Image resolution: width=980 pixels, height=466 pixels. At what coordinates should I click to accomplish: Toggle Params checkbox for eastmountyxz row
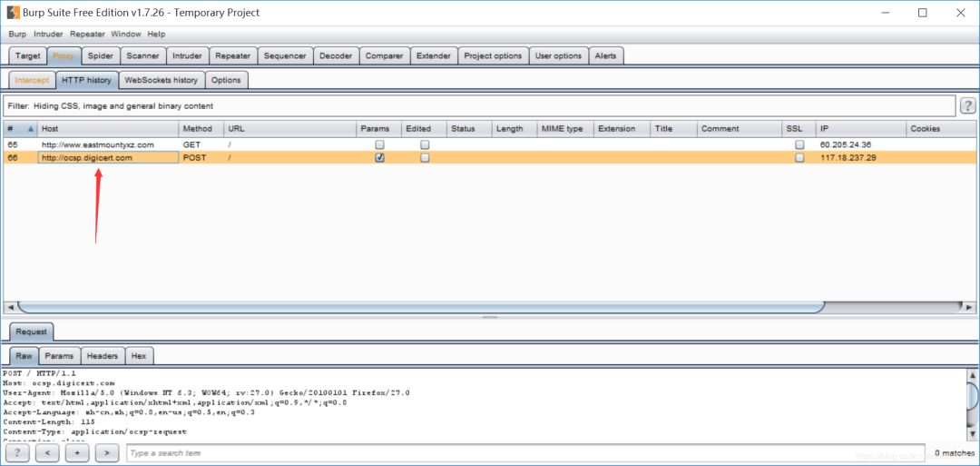[379, 144]
